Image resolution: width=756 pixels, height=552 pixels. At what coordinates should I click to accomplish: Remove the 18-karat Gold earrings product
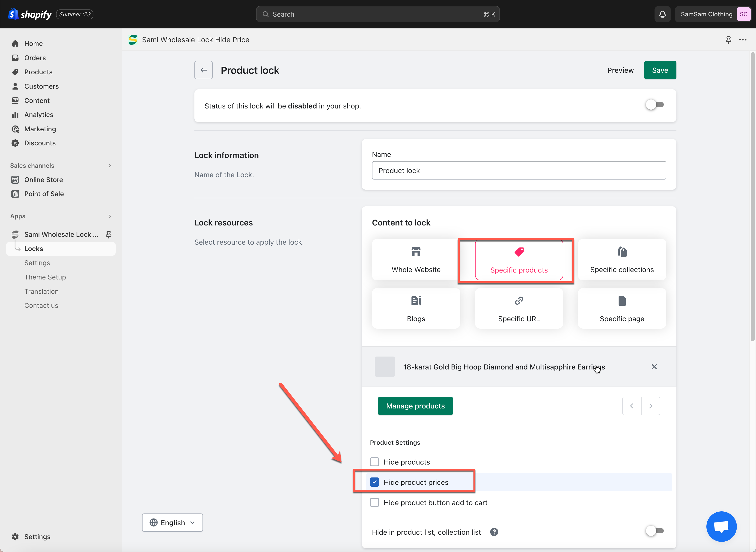654,367
